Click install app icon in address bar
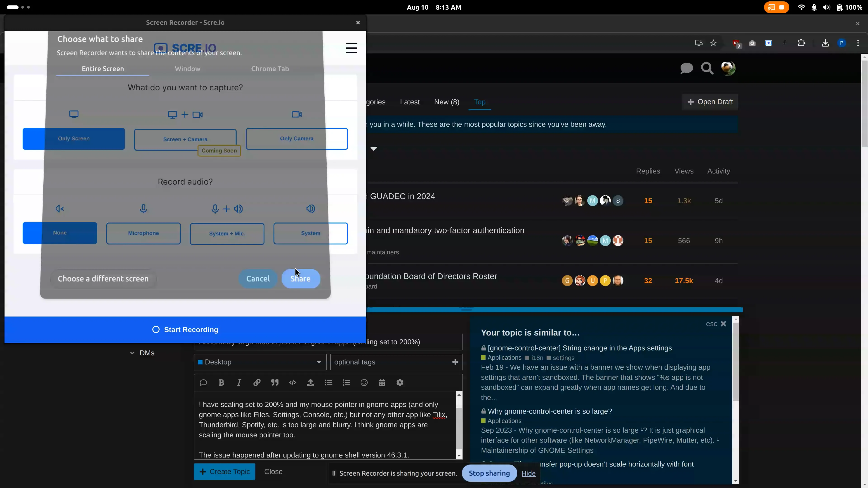This screenshot has height=488, width=868. tap(698, 43)
